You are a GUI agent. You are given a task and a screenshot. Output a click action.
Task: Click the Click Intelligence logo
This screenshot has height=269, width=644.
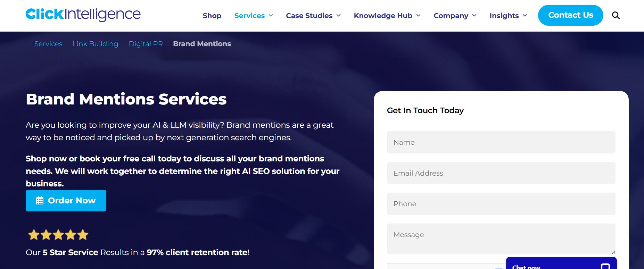(x=83, y=15)
